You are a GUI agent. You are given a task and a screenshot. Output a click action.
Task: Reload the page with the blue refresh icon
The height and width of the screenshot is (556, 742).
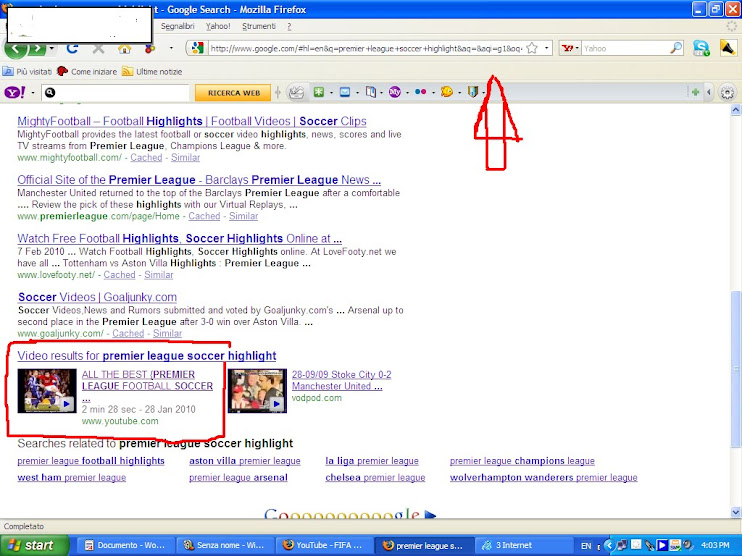[72, 48]
